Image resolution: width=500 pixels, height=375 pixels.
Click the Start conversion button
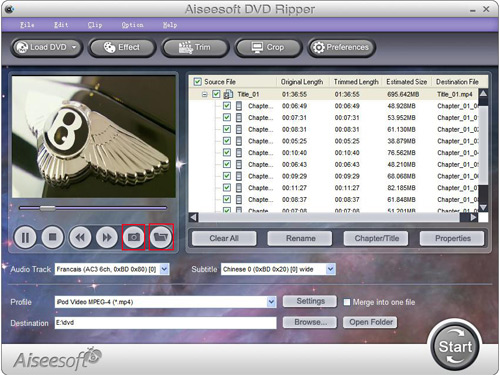pyautogui.click(x=455, y=346)
